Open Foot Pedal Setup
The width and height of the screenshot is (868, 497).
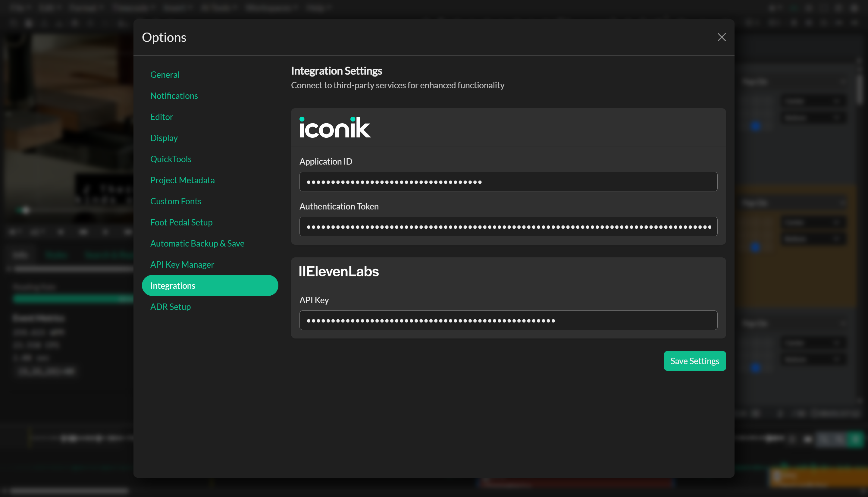point(181,222)
